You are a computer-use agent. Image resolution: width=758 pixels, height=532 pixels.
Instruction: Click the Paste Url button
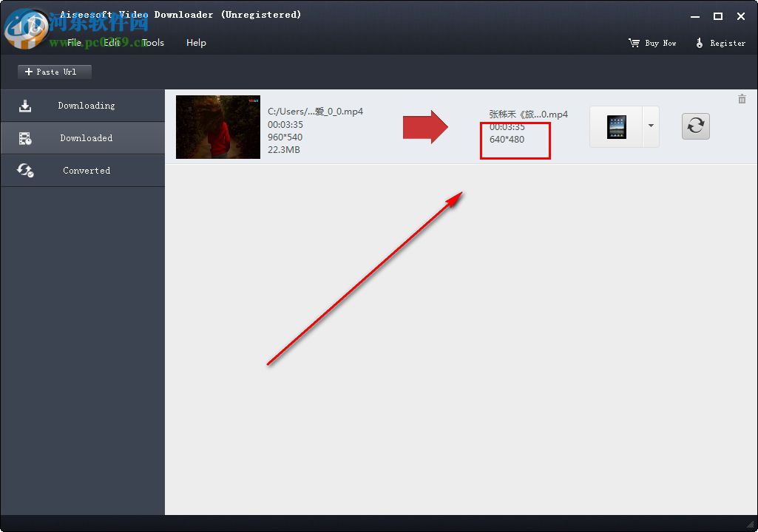(x=54, y=72)
